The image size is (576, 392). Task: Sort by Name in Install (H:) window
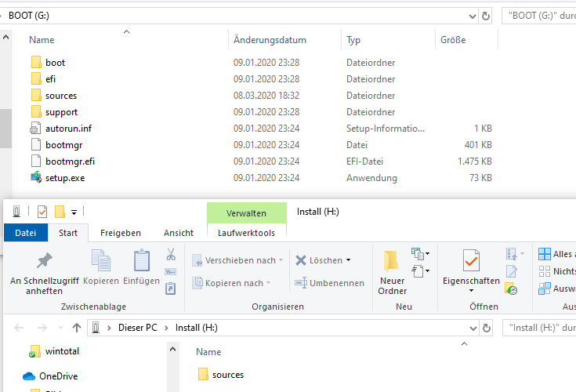208,351
